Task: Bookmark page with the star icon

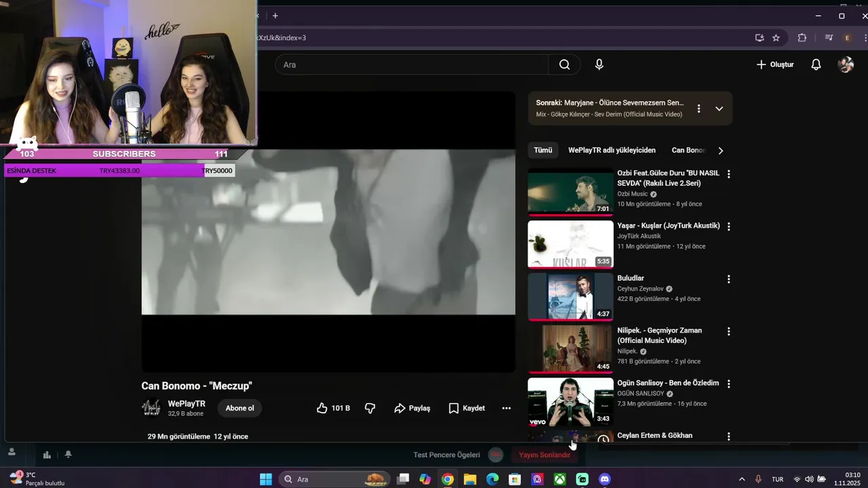Action: (x=776, y=38)
